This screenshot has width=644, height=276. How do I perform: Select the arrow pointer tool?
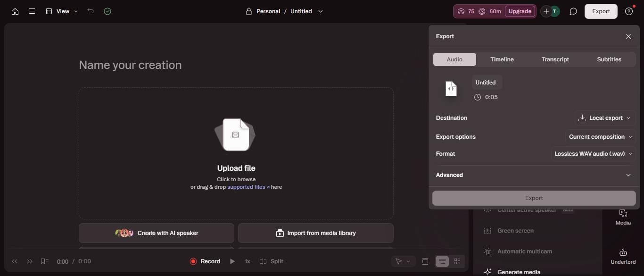(398, 261)
